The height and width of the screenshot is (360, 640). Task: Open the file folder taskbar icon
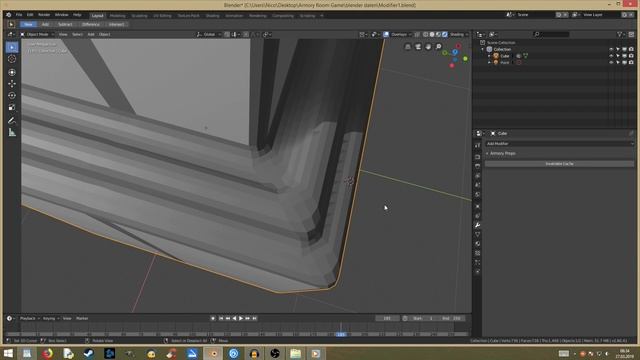[x=295, y=353]
